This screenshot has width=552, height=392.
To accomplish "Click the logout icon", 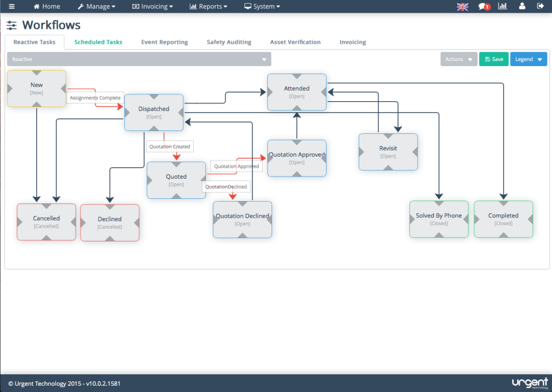I will [539, 6].
